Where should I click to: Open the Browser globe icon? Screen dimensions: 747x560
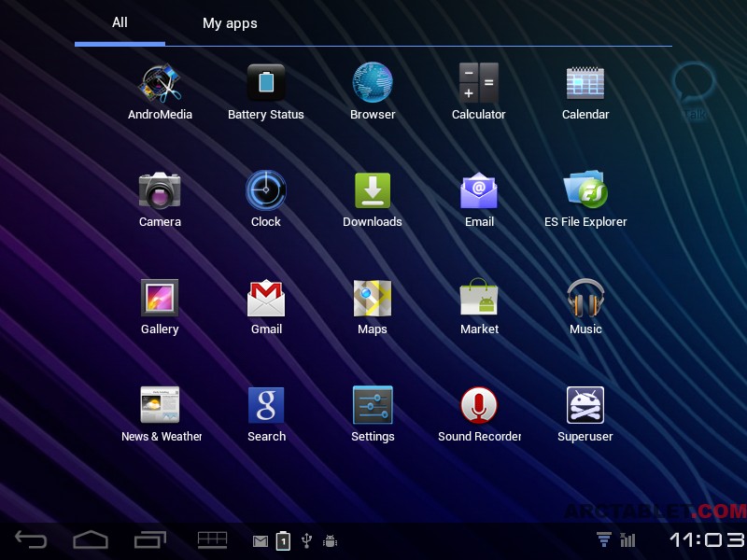coord(373,84)
